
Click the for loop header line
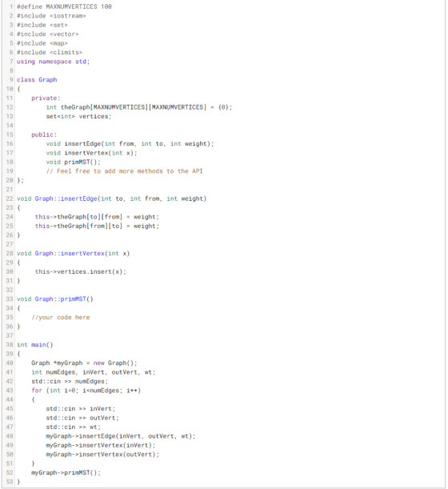click(x=86, y=391)
